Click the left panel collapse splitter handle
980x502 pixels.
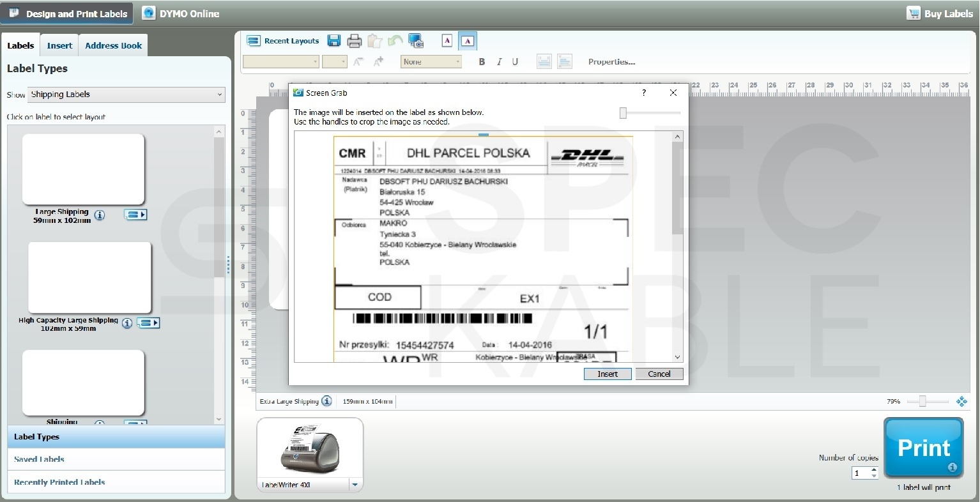(228, 265)
